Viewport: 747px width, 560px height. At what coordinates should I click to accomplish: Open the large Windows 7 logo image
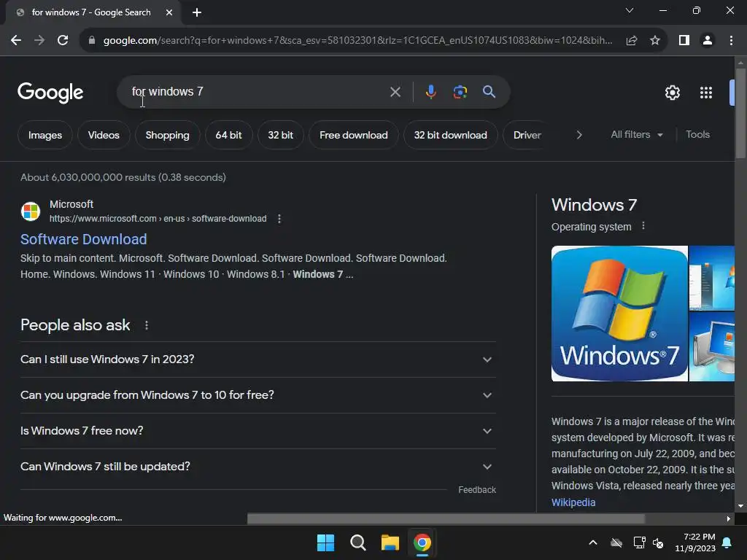pyautogui.click(x=619, y=314)
